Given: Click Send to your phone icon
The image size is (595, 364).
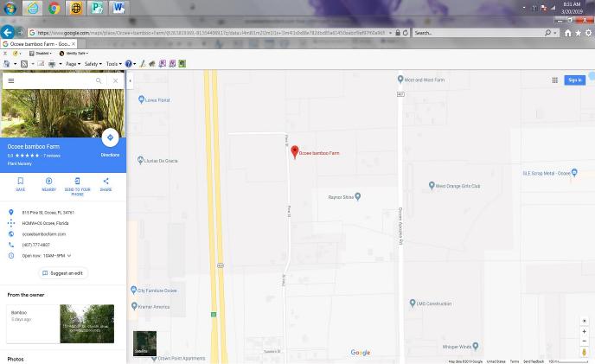Looking at the screenshot, I should tap(77, 182).
